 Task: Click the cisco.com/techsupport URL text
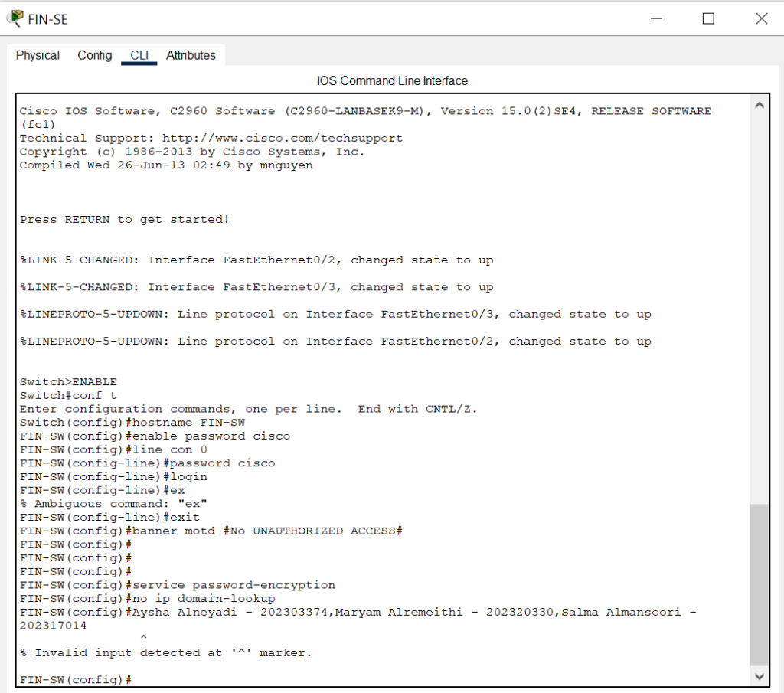click(282, 138)
